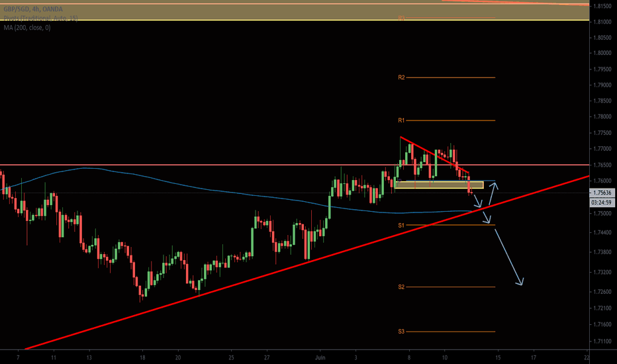Select the Pivots (Traditional, Auto, 15) indicator label
The width and height of the screenshot is (617, 364).
coord(40,19)
